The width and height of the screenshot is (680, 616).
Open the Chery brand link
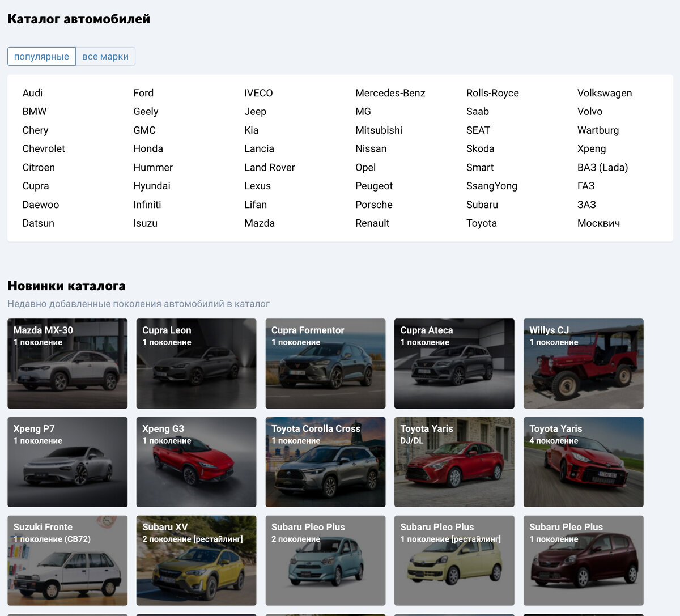tap(35, 130)
